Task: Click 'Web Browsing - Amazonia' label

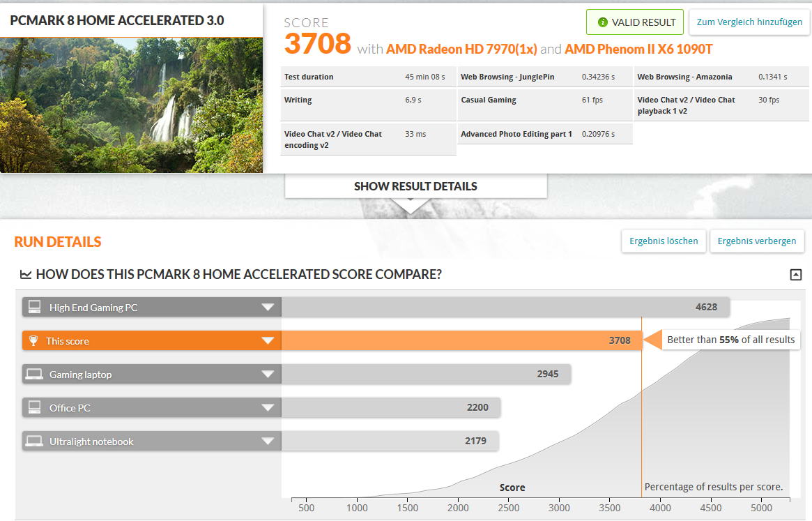Action: pyautogui.click(x=684, y=77)
